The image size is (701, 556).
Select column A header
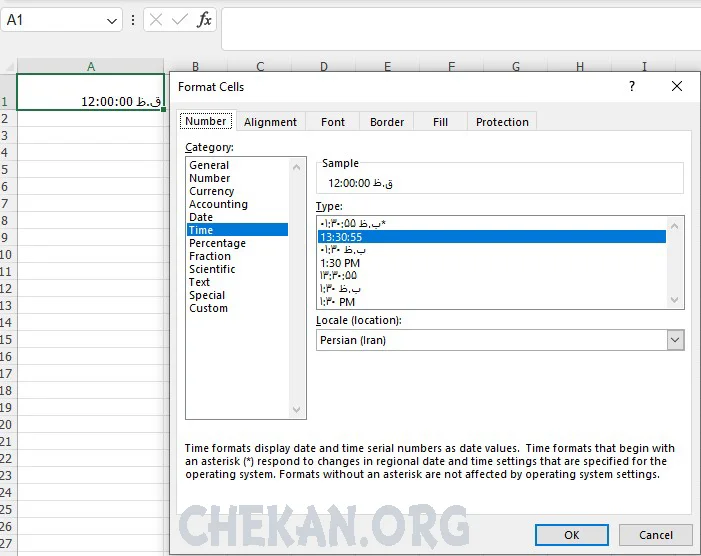[91, 66]
